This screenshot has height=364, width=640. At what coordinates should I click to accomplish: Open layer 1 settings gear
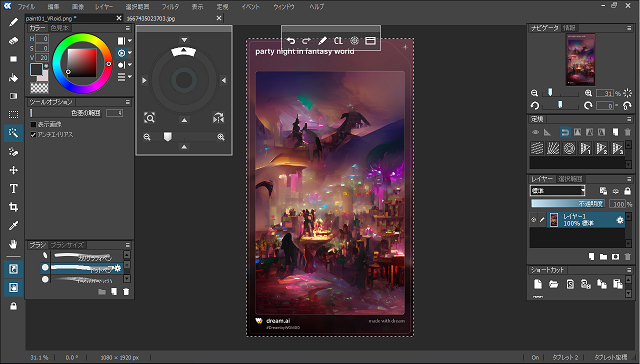click(x=620, y=220)
